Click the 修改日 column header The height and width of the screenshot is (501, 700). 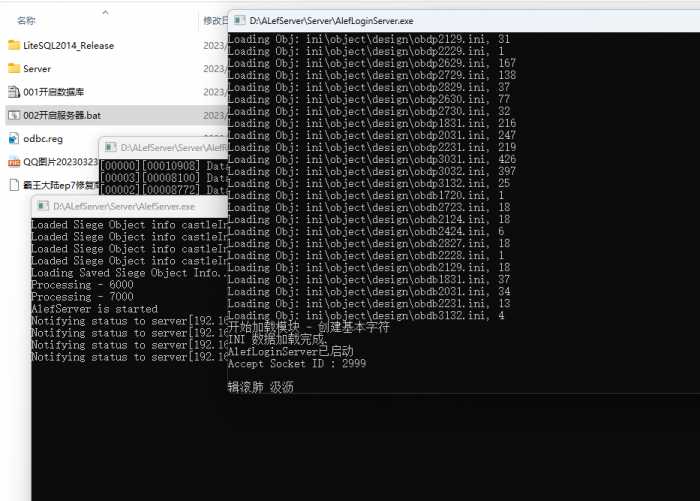(215, 21)
